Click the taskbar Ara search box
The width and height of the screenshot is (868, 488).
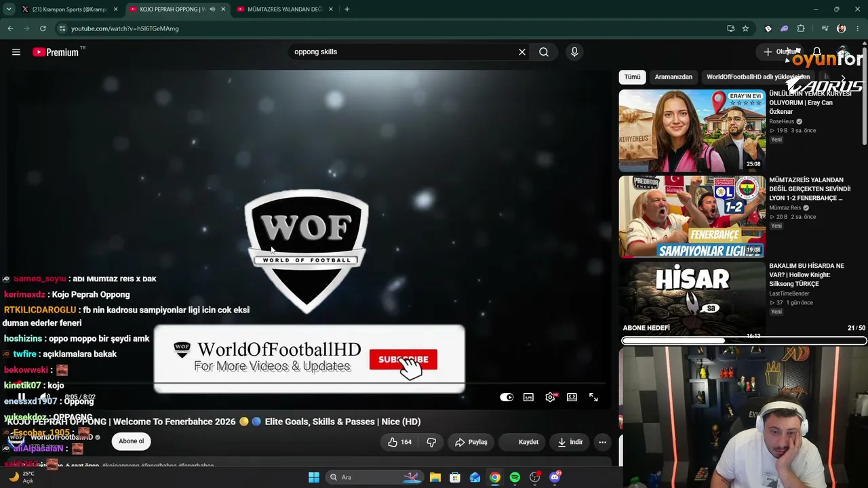coord(375,477)
